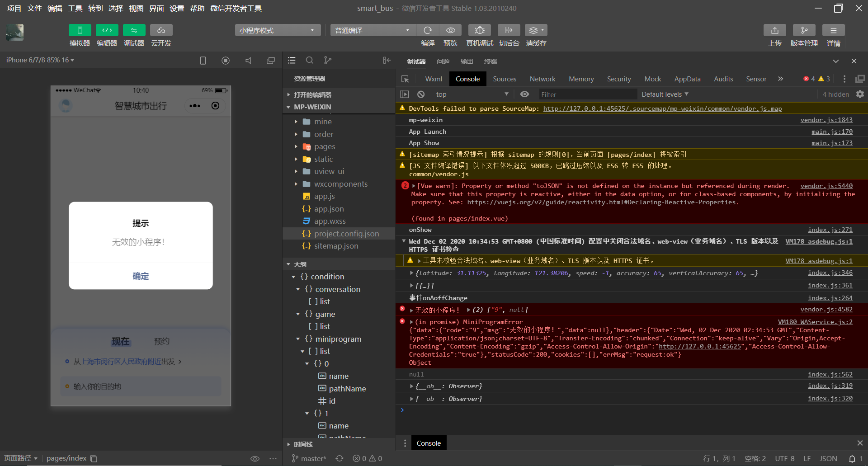
Task: Switch to the Sources tab
Action: click(505, 79)
